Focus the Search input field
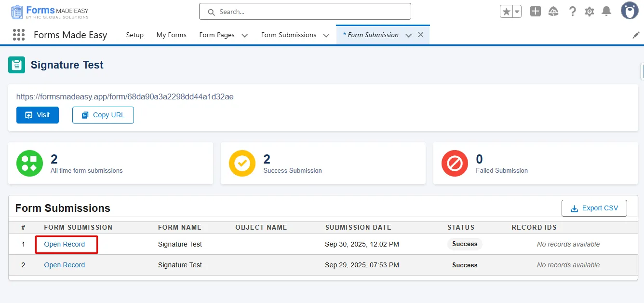Viewport: 644px width, 303px height. pyautogui.click(x=309, y=12)
